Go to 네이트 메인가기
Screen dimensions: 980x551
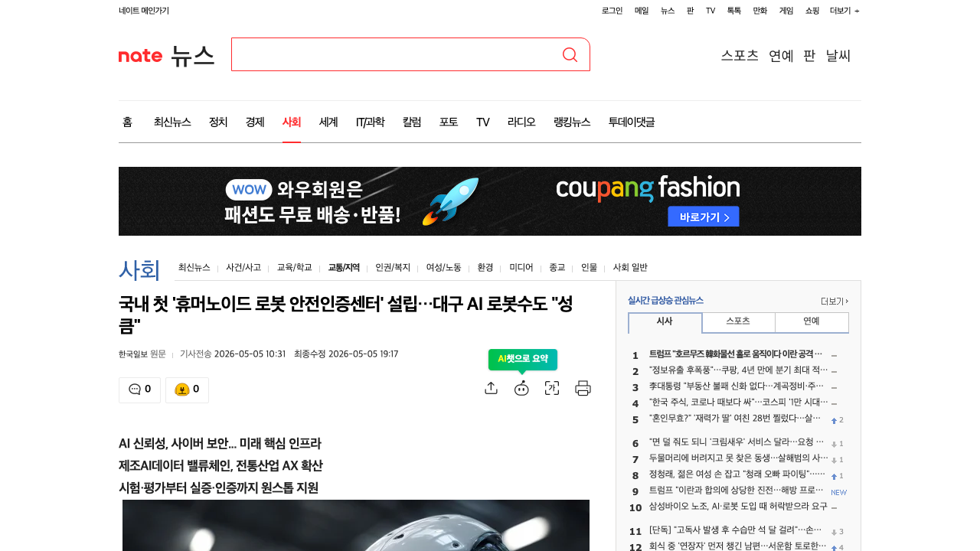coord(144,11)
